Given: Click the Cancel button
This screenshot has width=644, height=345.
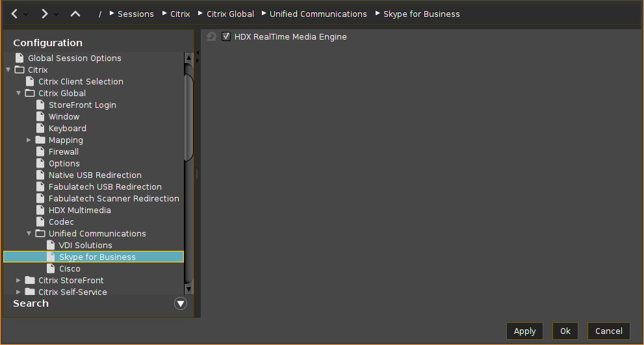Looking at the screenshot, I should tap(608, 331).
